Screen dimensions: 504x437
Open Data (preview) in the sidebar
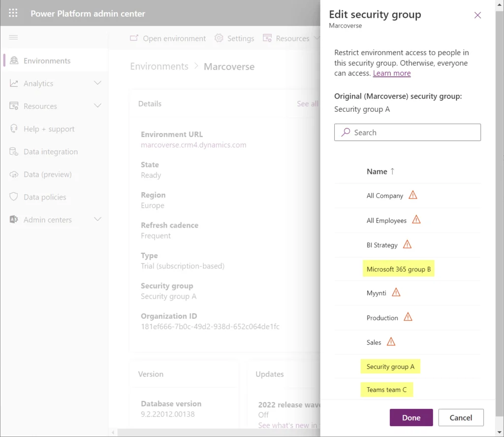point(47,174)
